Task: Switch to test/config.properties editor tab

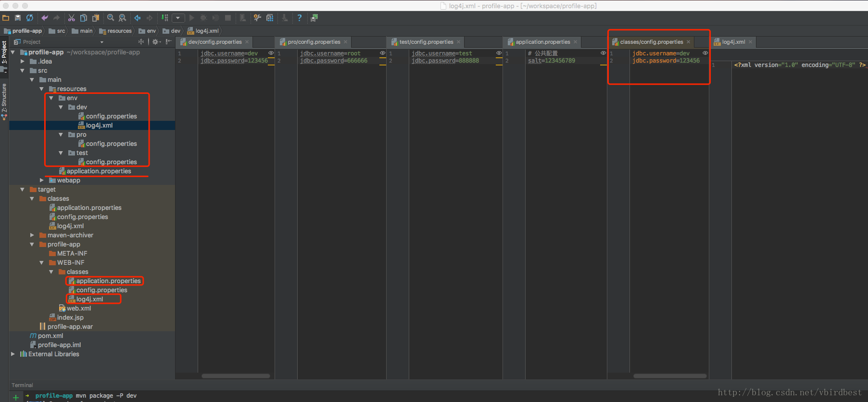Action: 426,42
